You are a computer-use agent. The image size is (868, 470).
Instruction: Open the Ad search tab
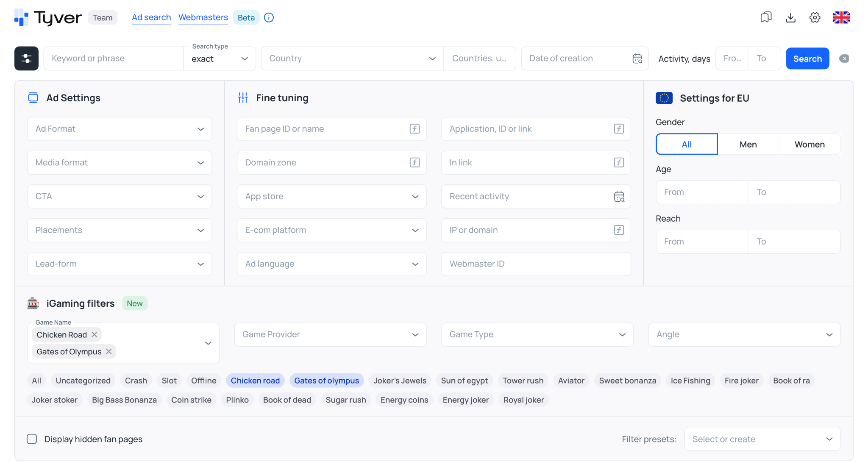[151, 17]
